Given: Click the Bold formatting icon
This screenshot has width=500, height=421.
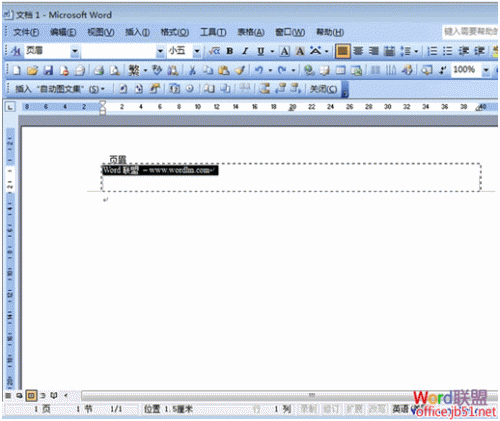Looking at the screenshot, I should [229, 51].
